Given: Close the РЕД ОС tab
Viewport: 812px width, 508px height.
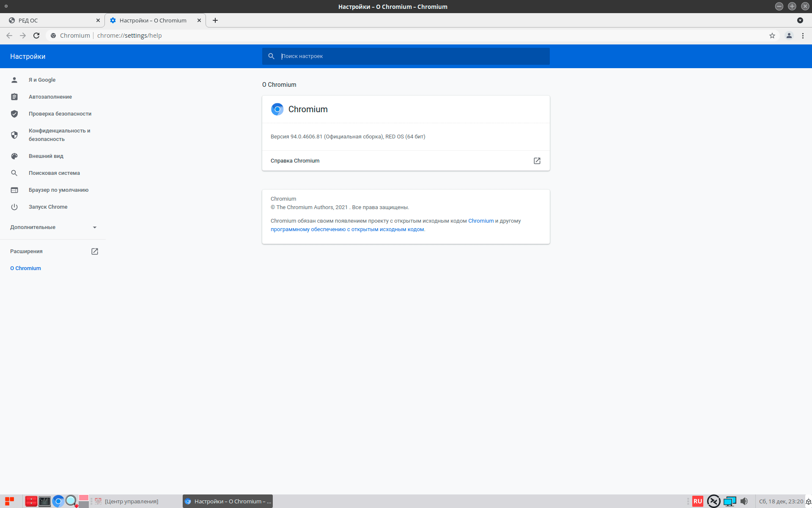Looking at the screenshot, I should (x=98, y=20).
